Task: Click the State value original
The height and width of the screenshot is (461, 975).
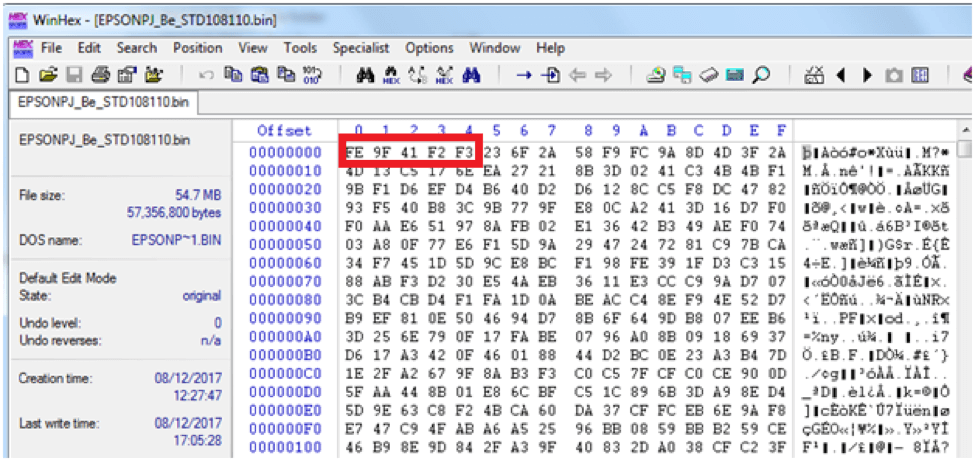Action: coord(201,296)
